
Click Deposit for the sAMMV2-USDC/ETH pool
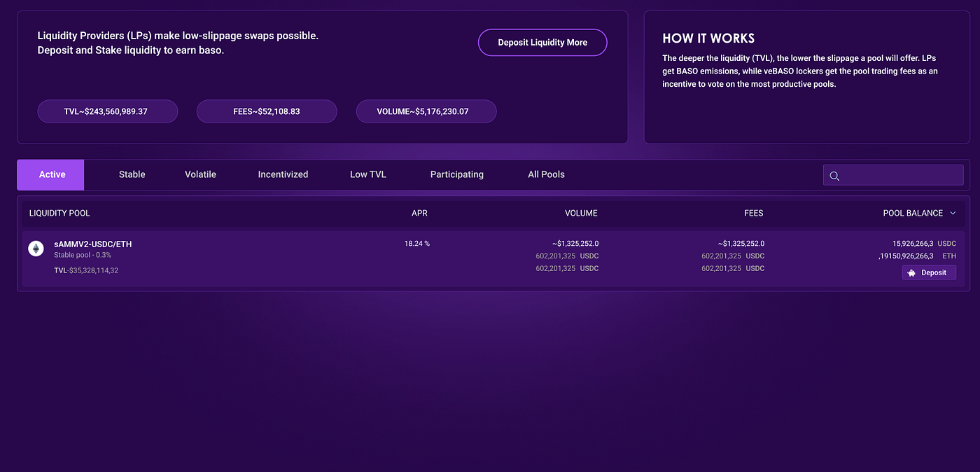coord(928,272)
